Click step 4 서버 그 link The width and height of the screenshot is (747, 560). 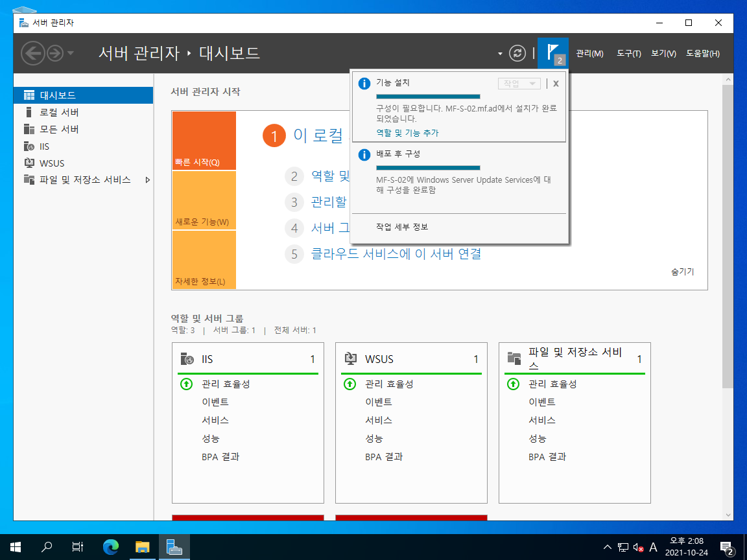click(330, 228)
